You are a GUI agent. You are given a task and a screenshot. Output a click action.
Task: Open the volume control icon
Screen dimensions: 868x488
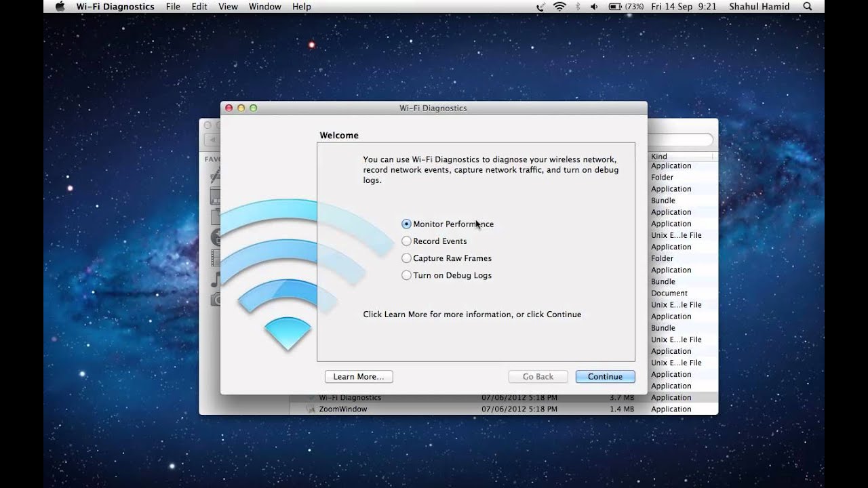(x=594, y=7)
